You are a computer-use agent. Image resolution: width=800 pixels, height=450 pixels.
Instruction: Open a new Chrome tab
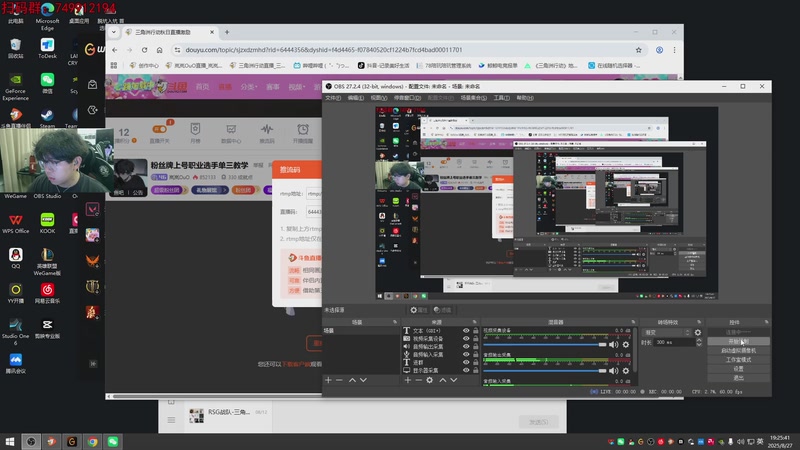tap(227, 32)
